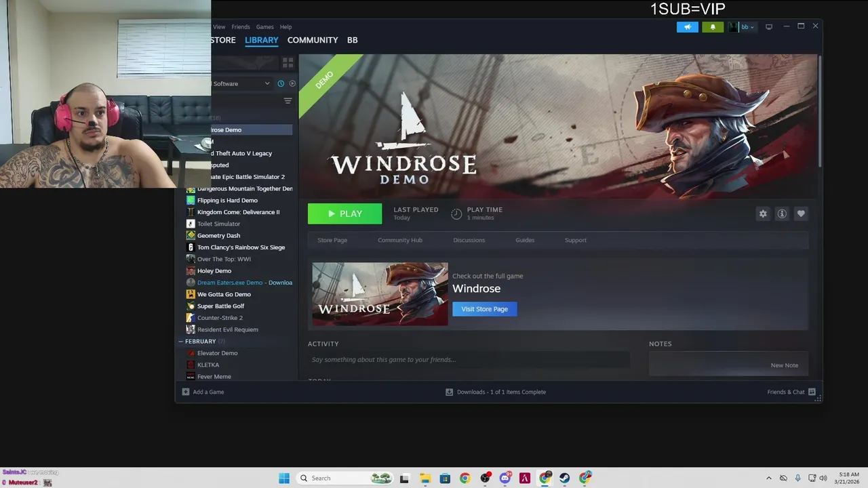
Task: Select Over The Top: WWI icon
Action: click(191, 259)
